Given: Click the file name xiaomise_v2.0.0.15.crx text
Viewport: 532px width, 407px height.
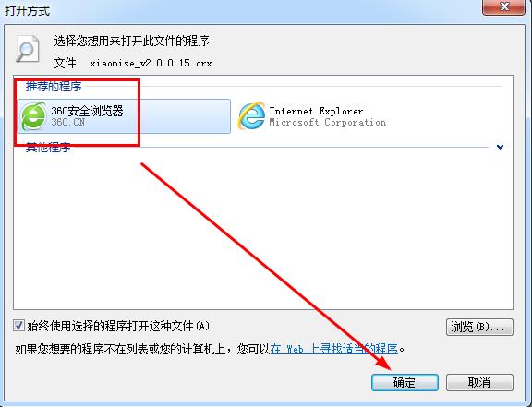Looking at the screenshot, I should (x=151, y=63).
